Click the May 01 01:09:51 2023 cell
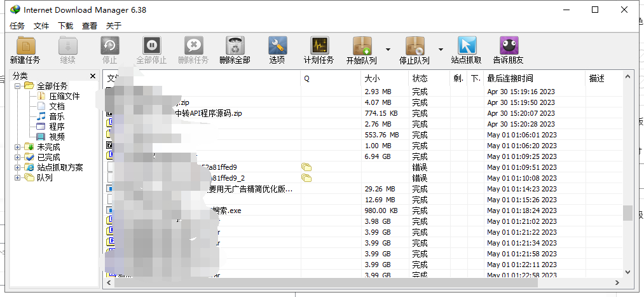644x297 pixels. click(522, 167)
